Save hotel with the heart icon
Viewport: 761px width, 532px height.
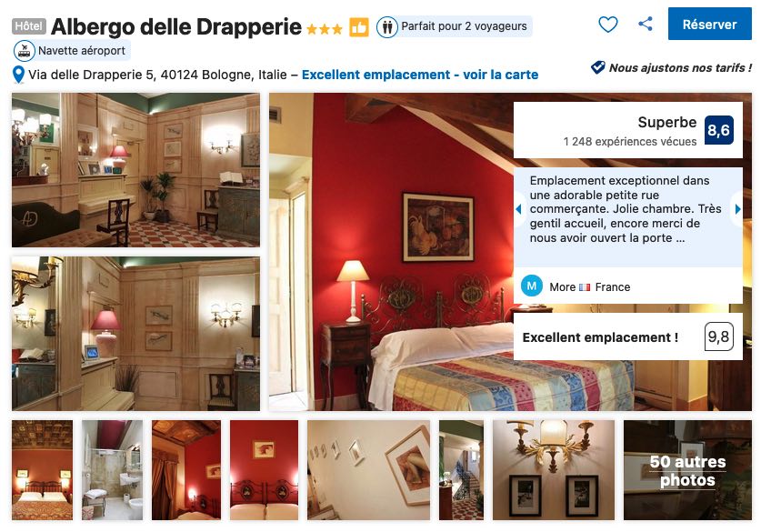(x=607, y=24)
